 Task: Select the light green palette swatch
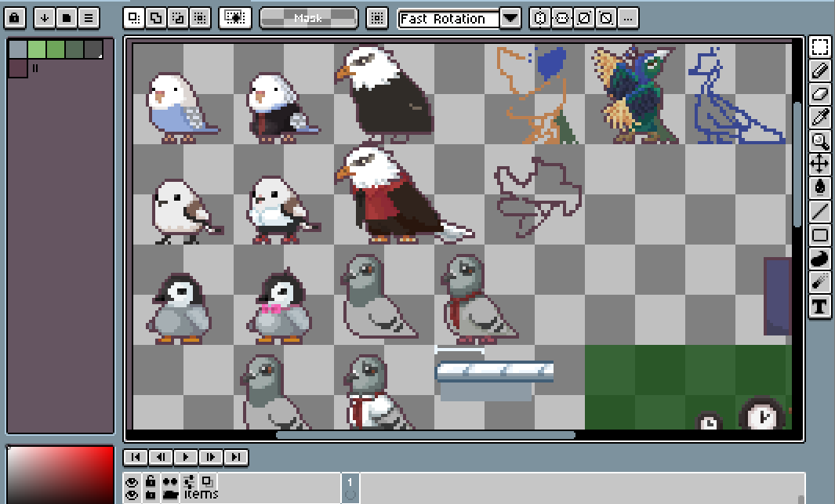point(37,50)
